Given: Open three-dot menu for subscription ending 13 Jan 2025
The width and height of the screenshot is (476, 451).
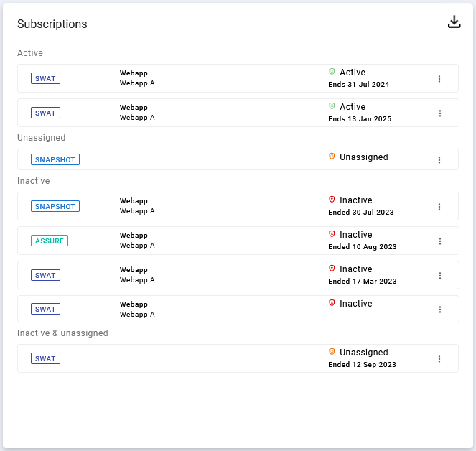Looking at the screenshot, I should (439, 113).
